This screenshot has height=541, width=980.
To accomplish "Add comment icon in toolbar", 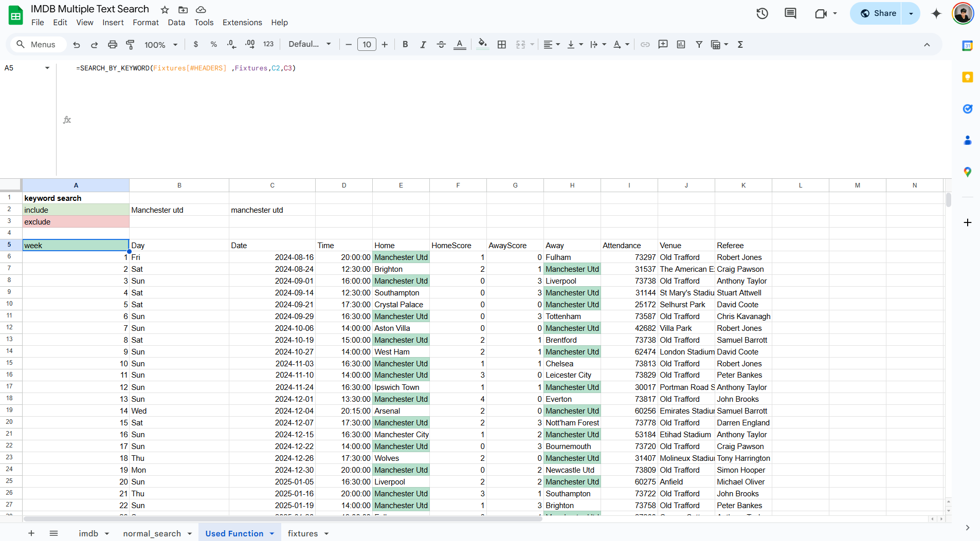I will coord(663,45).
